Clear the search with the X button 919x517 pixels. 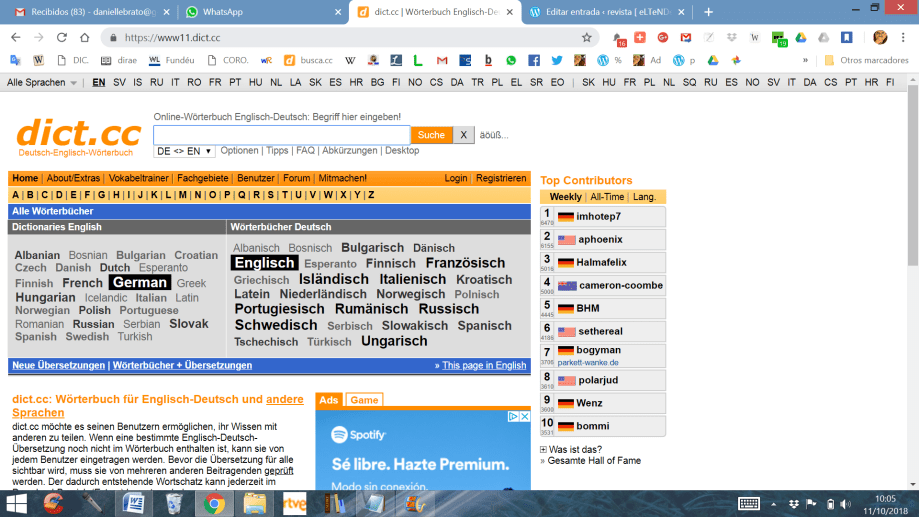click(464, 135)
